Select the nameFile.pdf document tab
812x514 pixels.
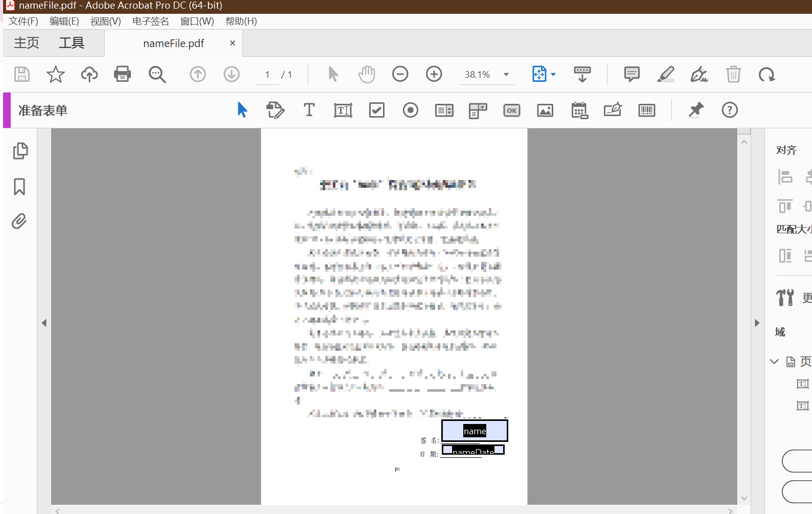point(174,43)
